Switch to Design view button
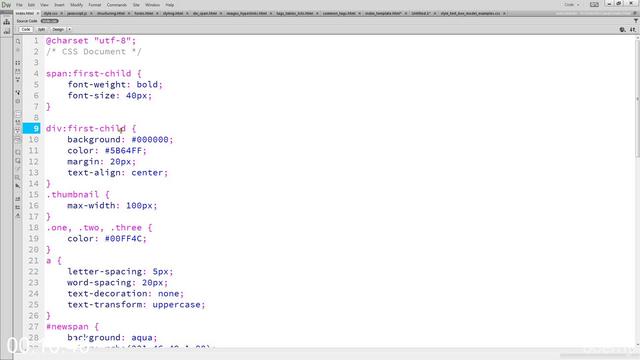The image size is (640, 360). [58, 29]
